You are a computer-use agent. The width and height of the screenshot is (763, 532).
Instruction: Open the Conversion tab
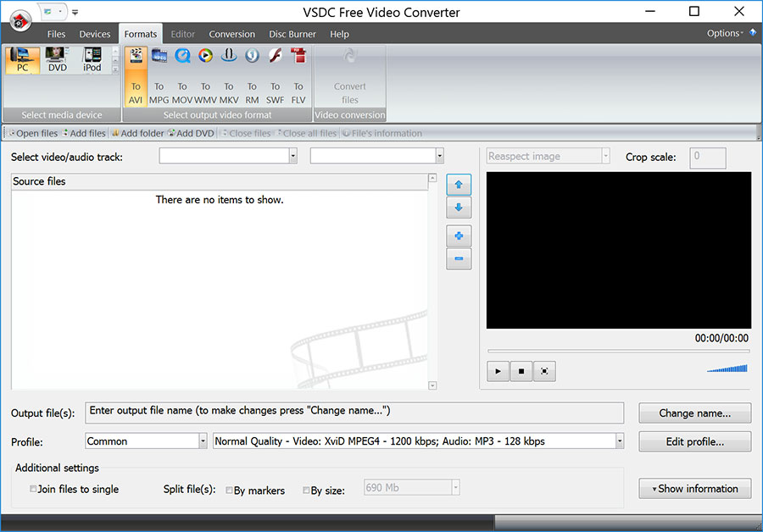(232, 34)
